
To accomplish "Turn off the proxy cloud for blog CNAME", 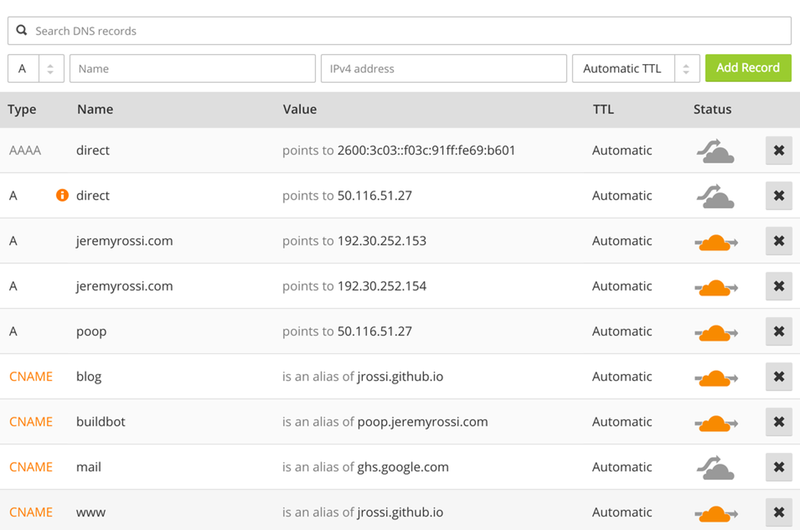I will point(716,378).
